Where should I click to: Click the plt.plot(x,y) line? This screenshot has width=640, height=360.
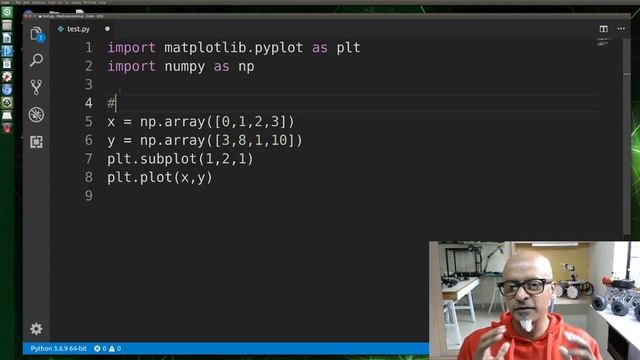pyautogui.click(x=160, y=178)
